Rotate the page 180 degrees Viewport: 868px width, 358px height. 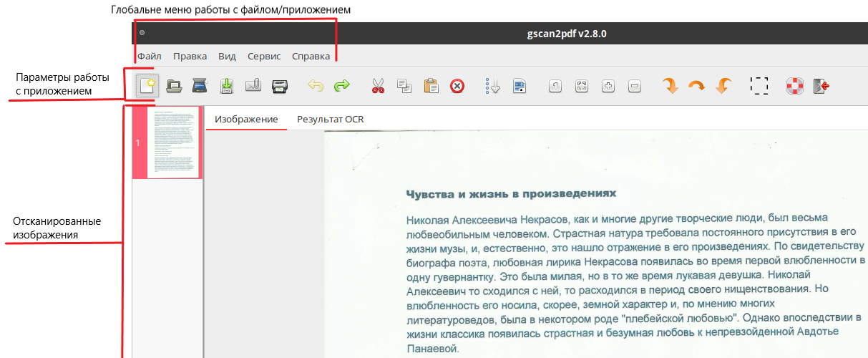pyautogui.click(x=696, y=87)
